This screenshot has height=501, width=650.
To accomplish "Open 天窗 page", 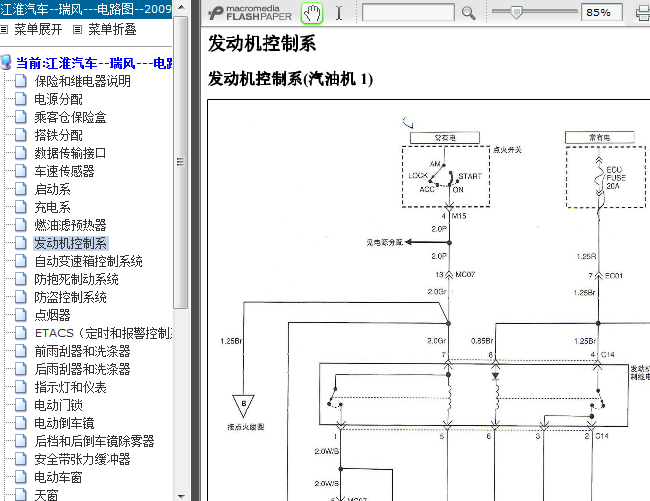I will click(46, 495).
